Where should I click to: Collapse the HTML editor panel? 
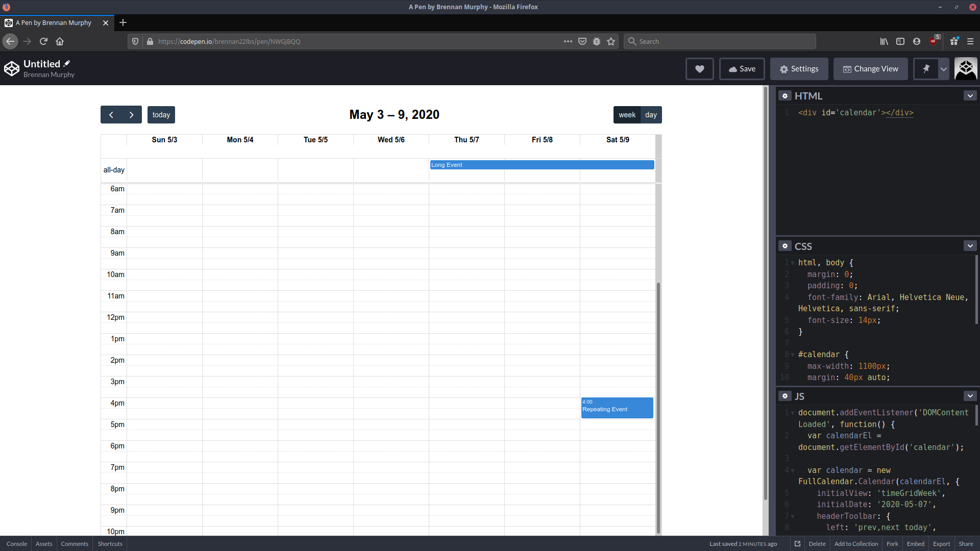point(970,95)
